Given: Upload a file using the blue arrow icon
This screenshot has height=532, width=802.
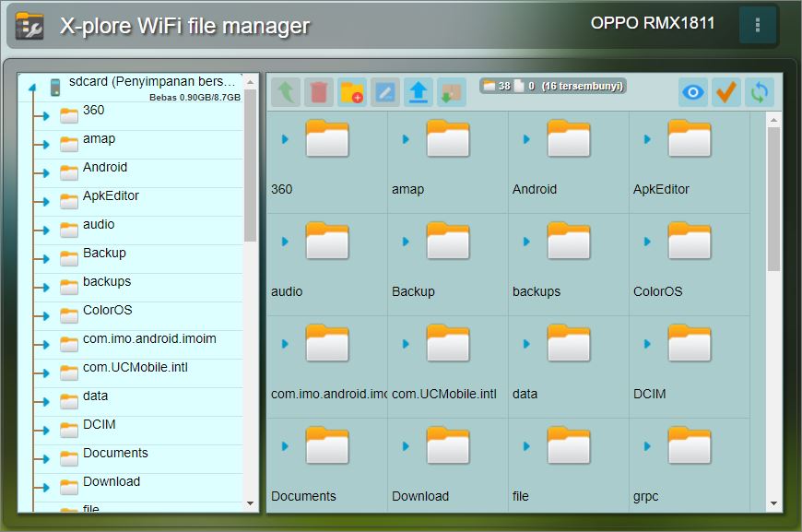Looking at the screenshot, I should pyautogui.click(x=418, y=92).
